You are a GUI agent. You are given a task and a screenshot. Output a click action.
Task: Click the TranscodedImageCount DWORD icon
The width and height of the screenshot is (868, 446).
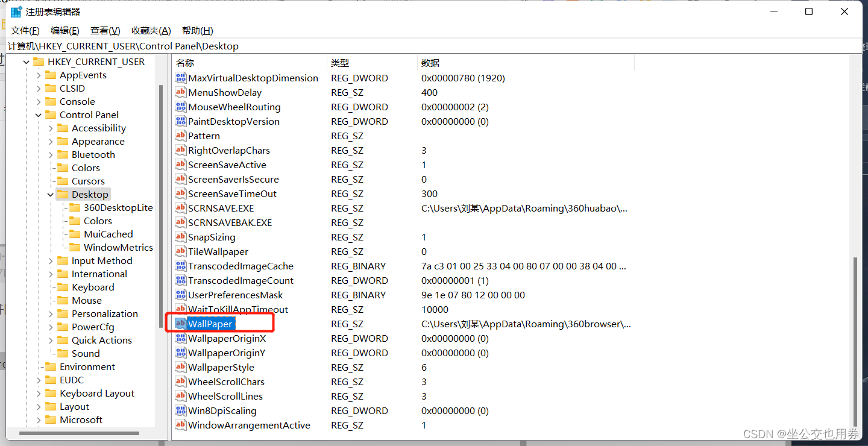(180, 280)
